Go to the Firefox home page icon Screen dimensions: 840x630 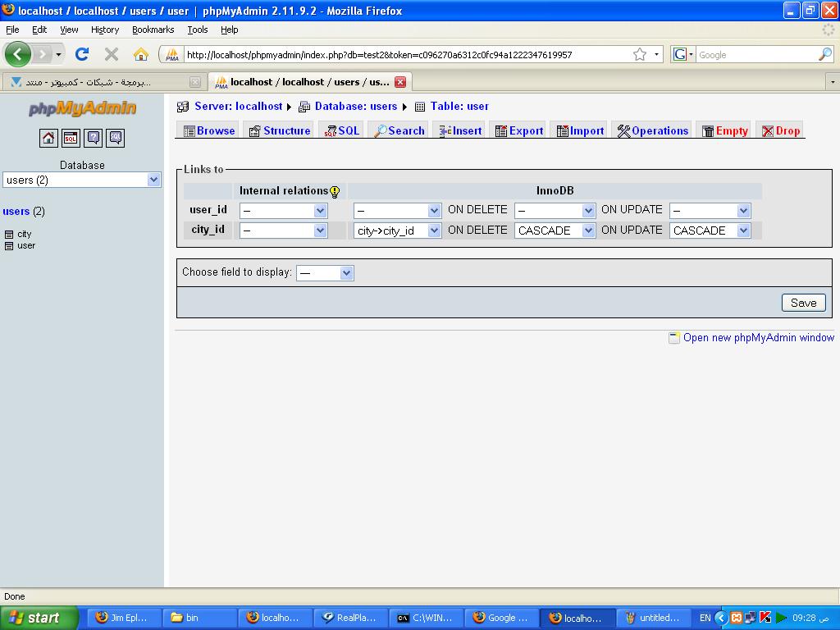(141, 54)
